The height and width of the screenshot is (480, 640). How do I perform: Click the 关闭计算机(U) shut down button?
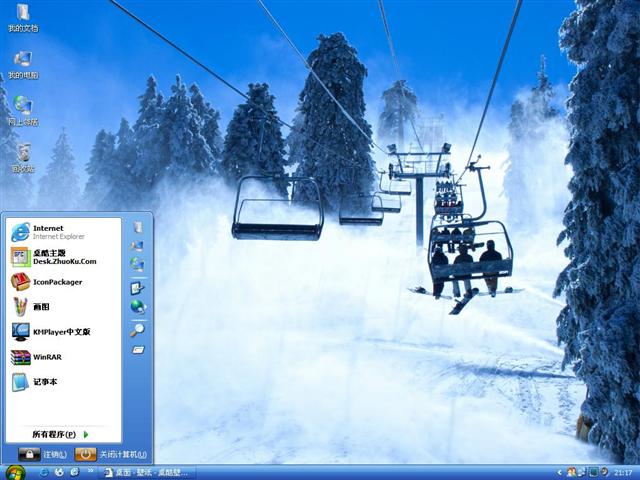coord(111,454)
